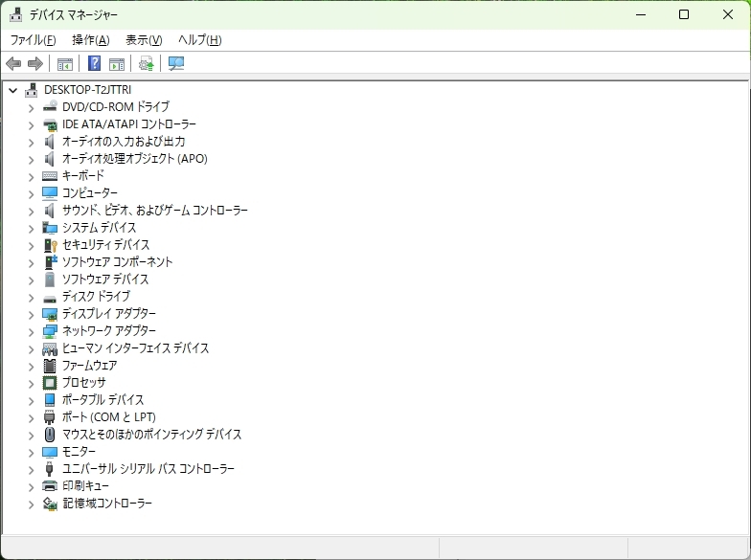The width and height of the screenshot is (751, 560).
Task: Maximize the デバイス マネージャー window
Action: pos(684,15)
